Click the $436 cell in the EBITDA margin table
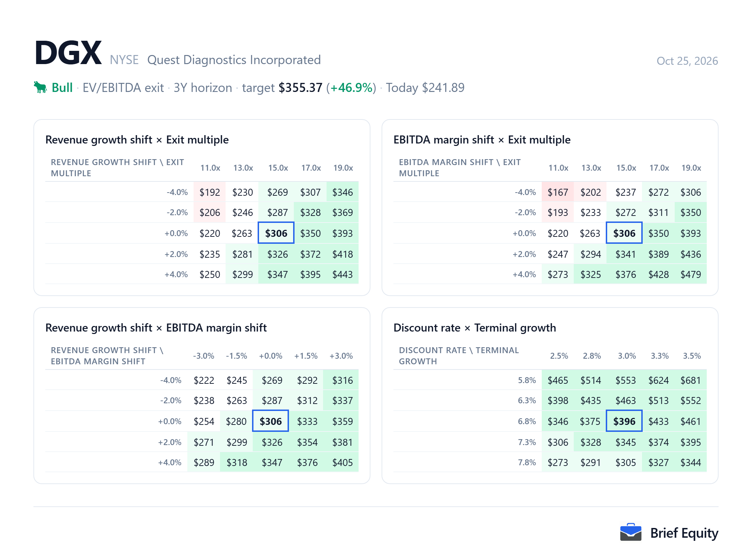This screenshot has height=560, width=752. (x=691, y=254)
